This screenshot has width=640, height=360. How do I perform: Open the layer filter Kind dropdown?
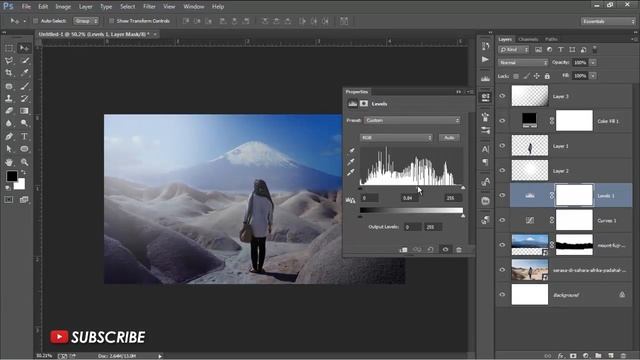(513, 50)
